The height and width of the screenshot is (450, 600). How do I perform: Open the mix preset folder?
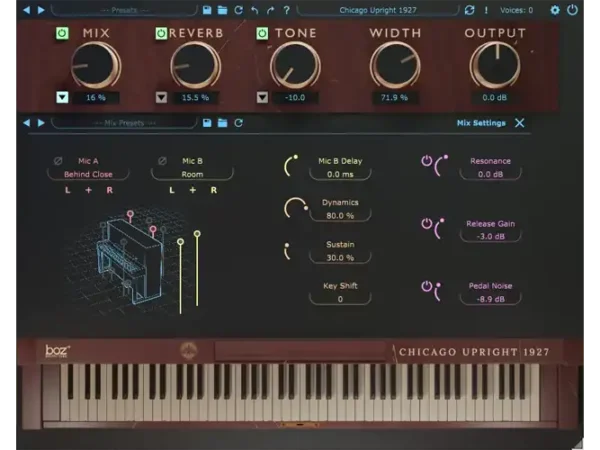point(222,123)
